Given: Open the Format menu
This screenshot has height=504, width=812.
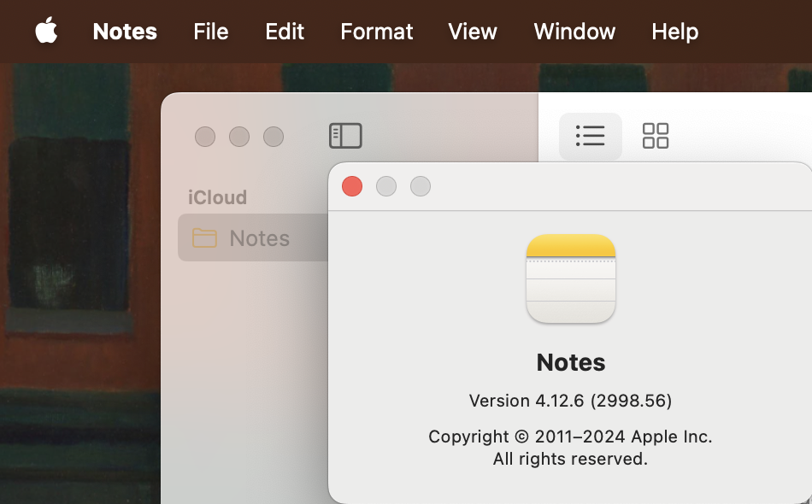Looking at the screenshot, I should (376, 32).
